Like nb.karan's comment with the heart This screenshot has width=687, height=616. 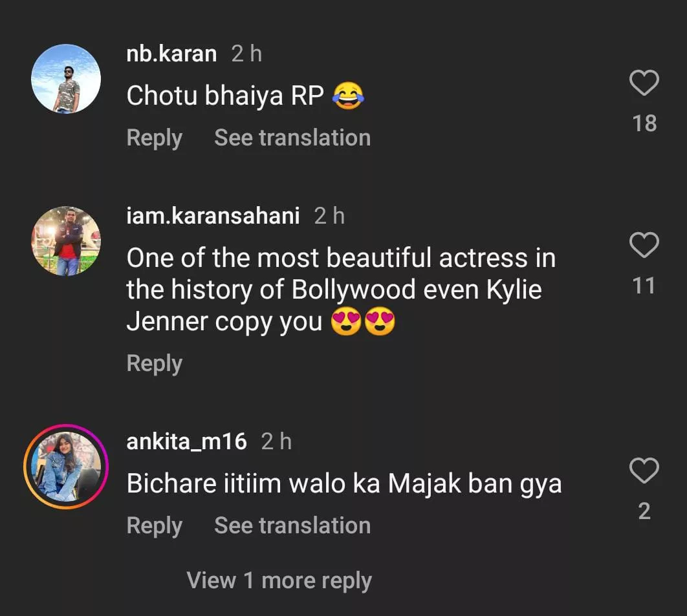[644, 84]
